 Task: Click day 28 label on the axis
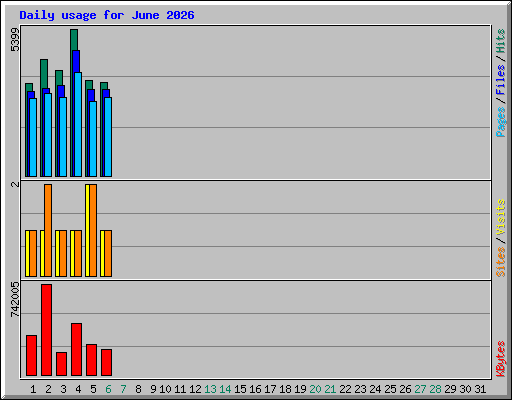(435, 389)
